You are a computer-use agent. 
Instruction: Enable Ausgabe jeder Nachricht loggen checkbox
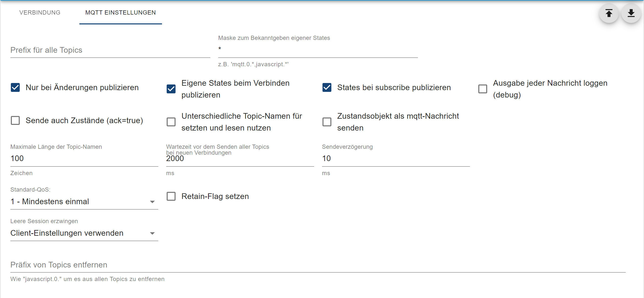pos(483,89)
